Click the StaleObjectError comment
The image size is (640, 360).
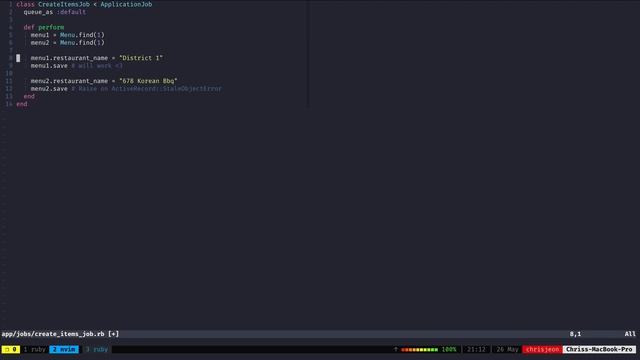click(147, 89)
